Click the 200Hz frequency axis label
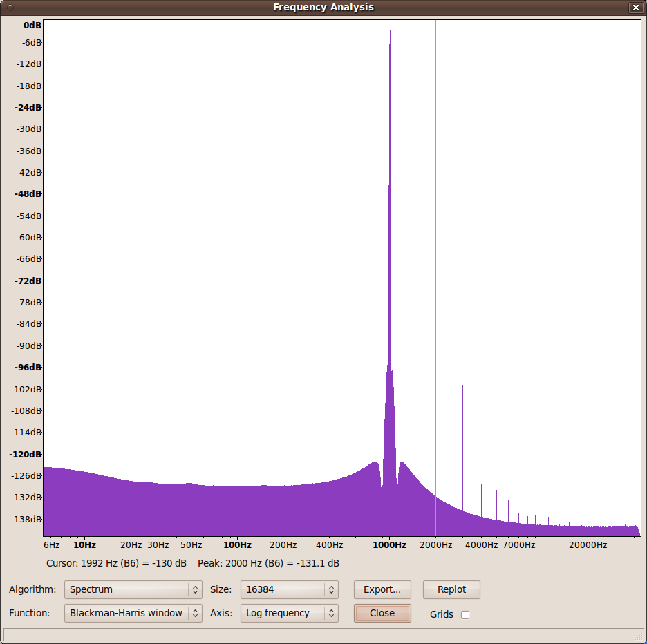 [x=283, y=545]
